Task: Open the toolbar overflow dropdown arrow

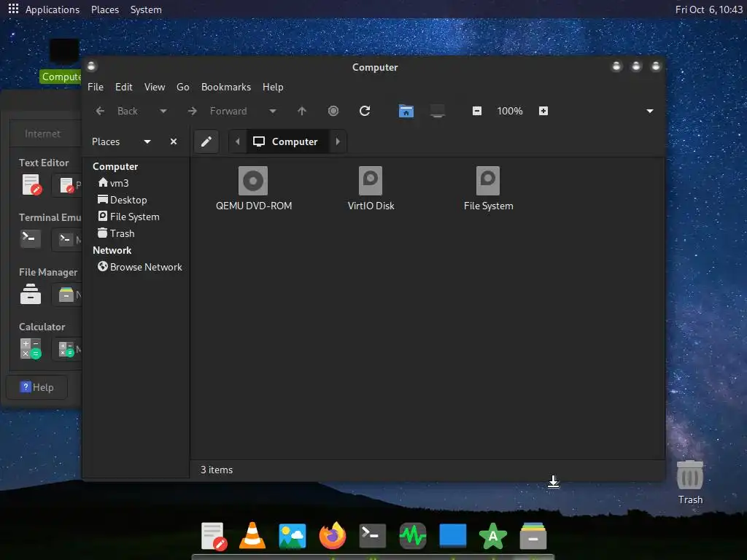Action: pos(650,111)
